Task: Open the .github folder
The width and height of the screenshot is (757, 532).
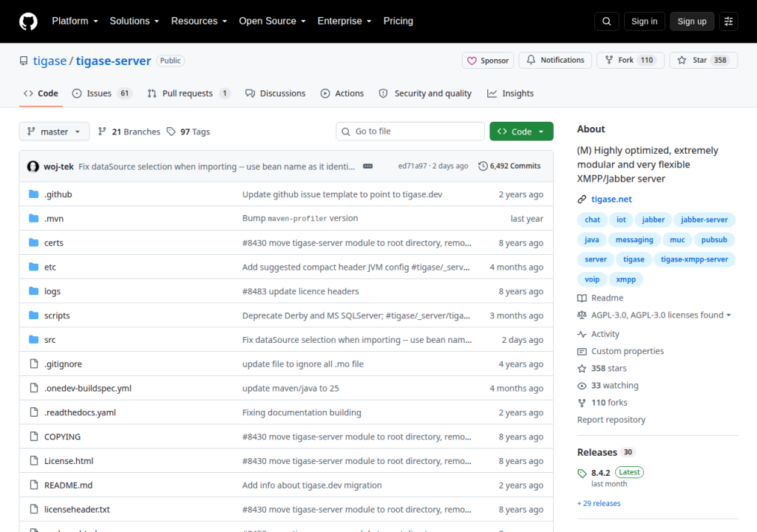Action: 58,194
